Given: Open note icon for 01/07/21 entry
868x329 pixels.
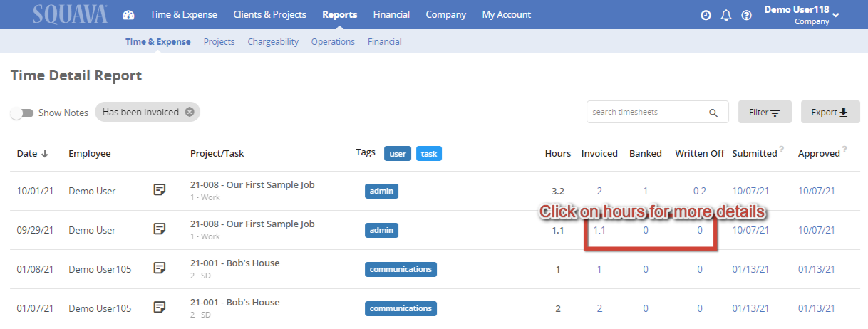Looking at the screenshot, I should 160,308.
